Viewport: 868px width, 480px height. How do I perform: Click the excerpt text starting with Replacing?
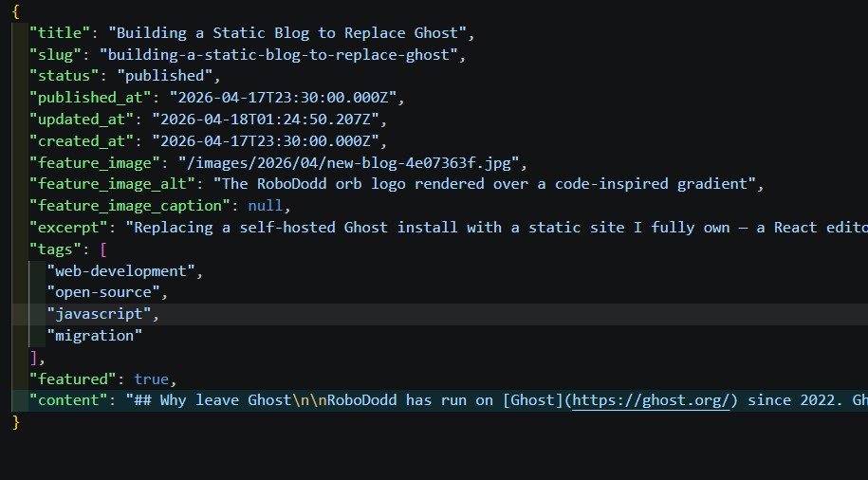tap(496, 227)
